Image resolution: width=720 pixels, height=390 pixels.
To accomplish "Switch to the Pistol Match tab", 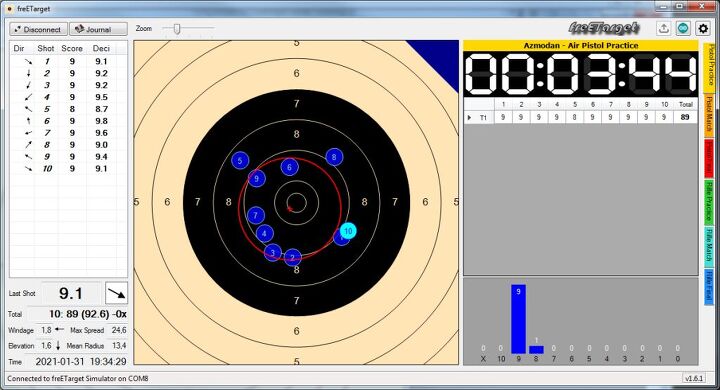I will 709,115.
